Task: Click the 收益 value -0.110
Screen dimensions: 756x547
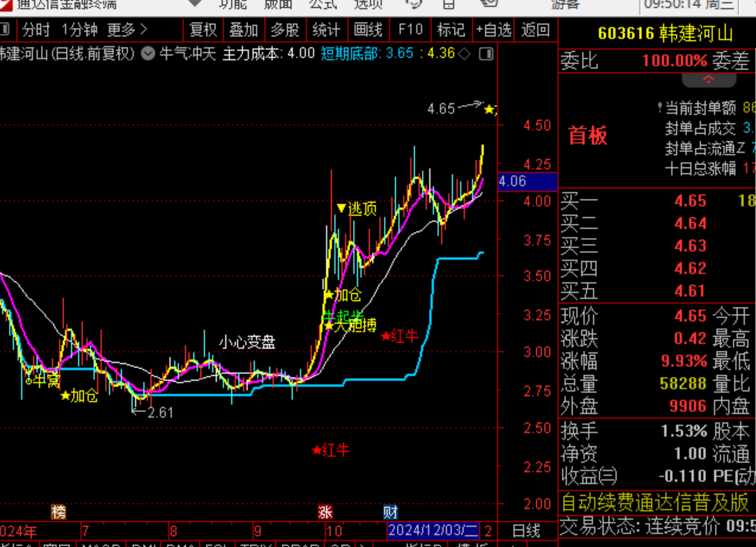Action: point(683,476)
